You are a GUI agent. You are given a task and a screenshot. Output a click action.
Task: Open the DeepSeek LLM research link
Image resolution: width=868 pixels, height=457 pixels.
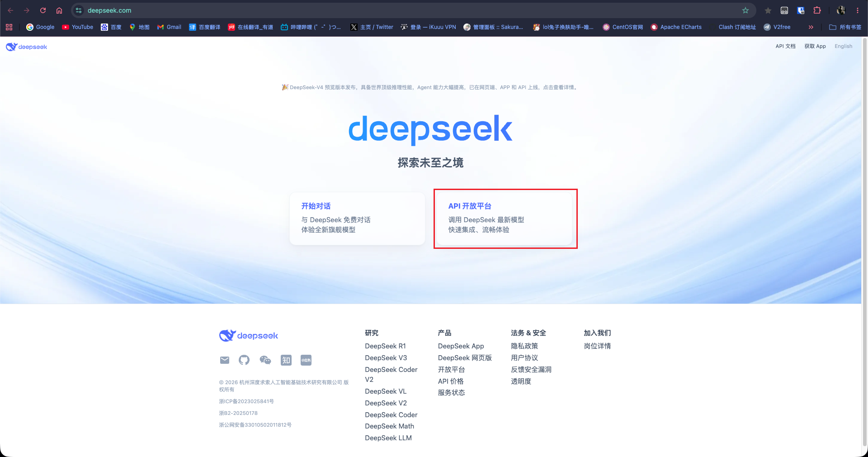(x=388, y=438)
